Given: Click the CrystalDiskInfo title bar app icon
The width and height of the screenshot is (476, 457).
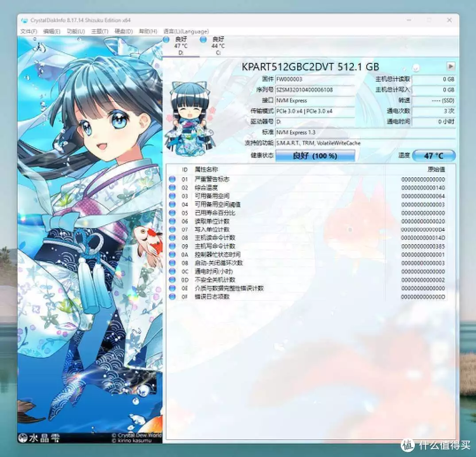Looking at the screenshot, I should (x=25, y=20).
